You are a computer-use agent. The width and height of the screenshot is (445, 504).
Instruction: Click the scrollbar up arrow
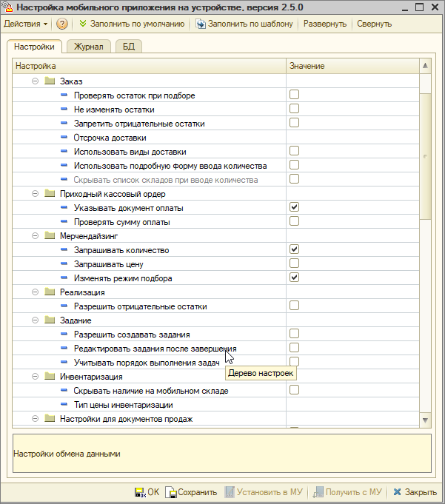click(x=425, y=66)
